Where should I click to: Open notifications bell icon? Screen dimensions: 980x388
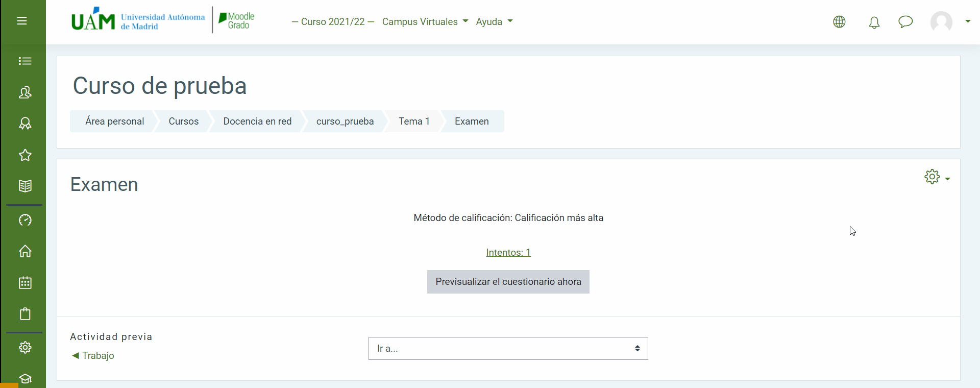coord(874,22)
